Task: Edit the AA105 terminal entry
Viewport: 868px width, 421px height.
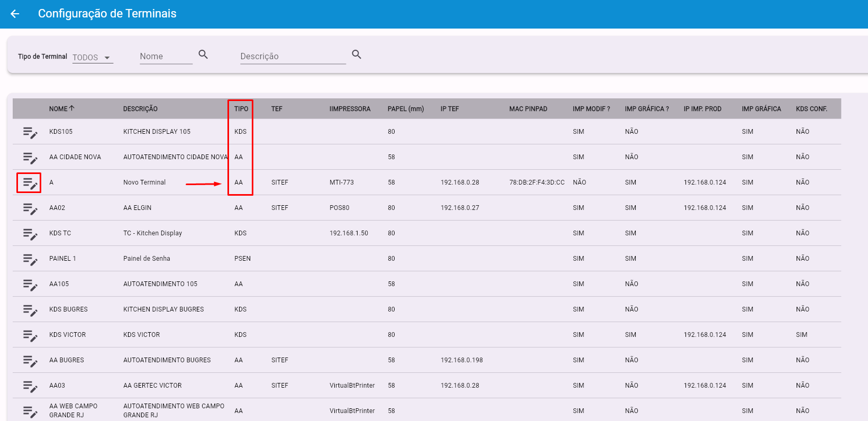Action: 30,285
